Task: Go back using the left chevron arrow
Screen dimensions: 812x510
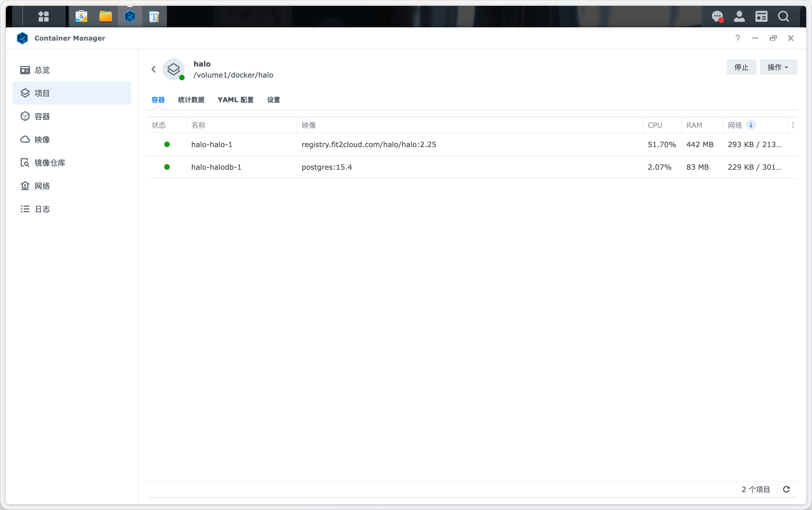Action: pyautogui.click(x=153, y=70)
